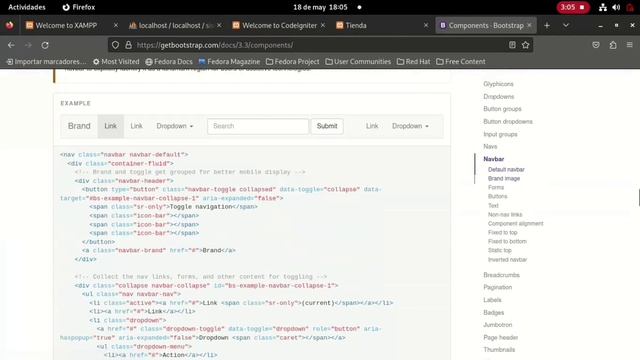Open the Most Visited bookmarks folder

[x=116, y=62]
